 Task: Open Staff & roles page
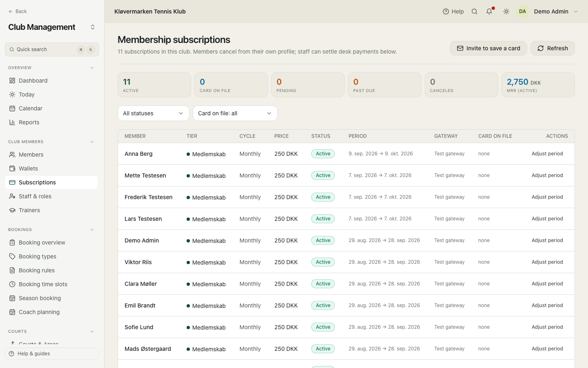(51, 196)
